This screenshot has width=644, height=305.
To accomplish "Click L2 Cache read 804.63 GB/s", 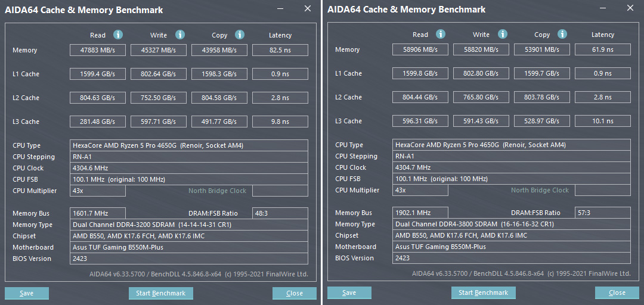I will pos(98,98).
